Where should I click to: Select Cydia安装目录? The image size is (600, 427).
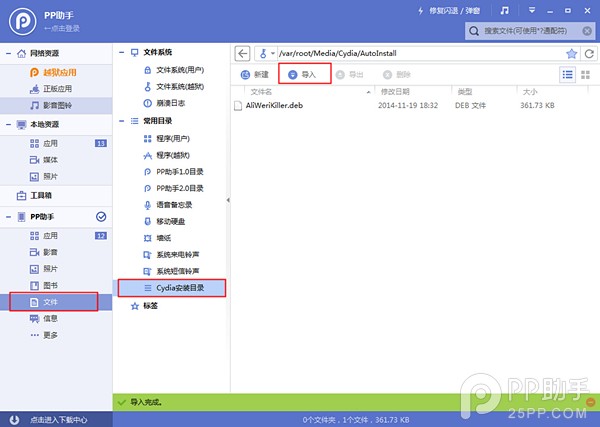click(x=172, y=288)
